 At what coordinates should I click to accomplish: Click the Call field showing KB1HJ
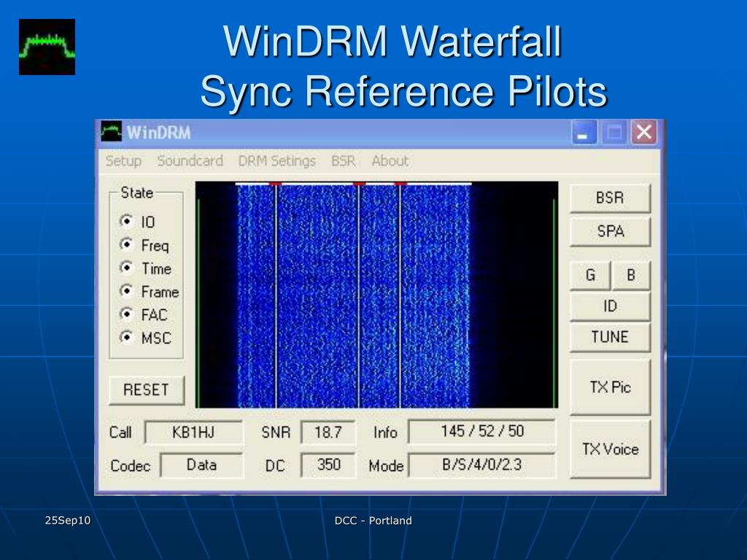[193, 432]
